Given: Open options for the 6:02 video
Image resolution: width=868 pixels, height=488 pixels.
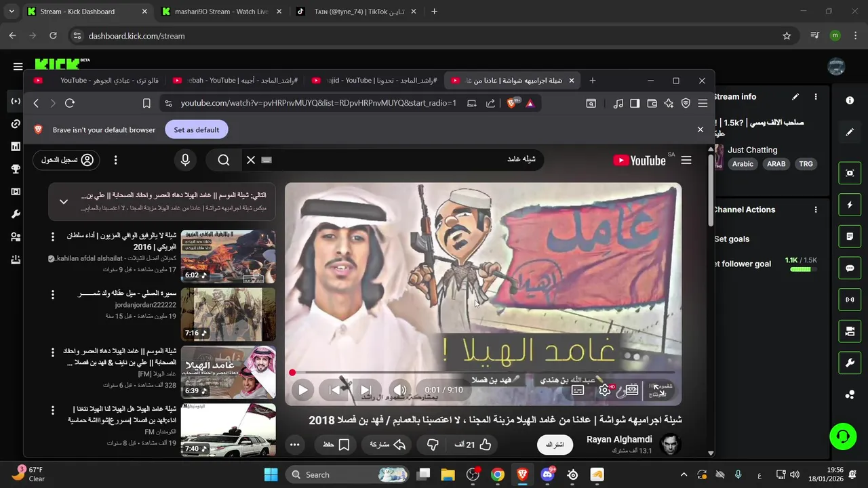Looking at the screenshot, I should tap(52, 237).
